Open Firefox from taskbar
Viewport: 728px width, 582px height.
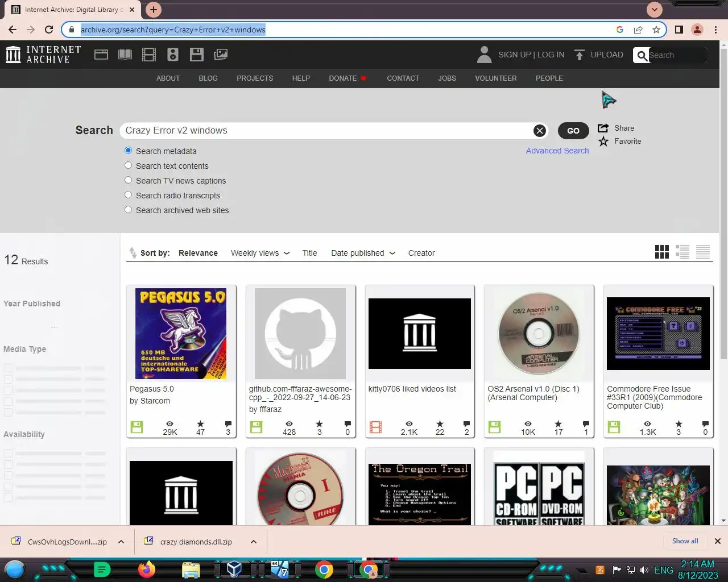(146, 569)
